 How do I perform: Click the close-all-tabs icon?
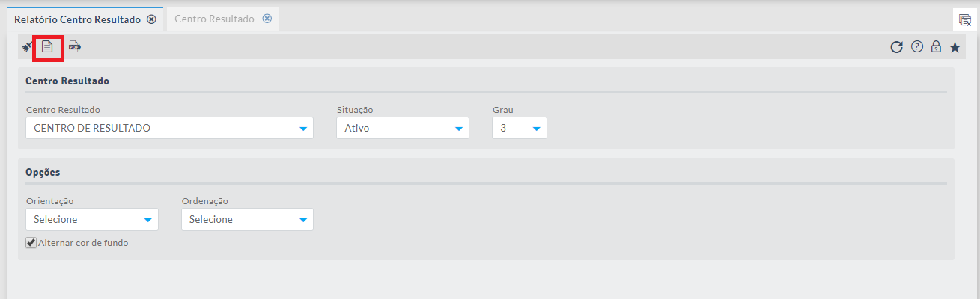[965, 19]
